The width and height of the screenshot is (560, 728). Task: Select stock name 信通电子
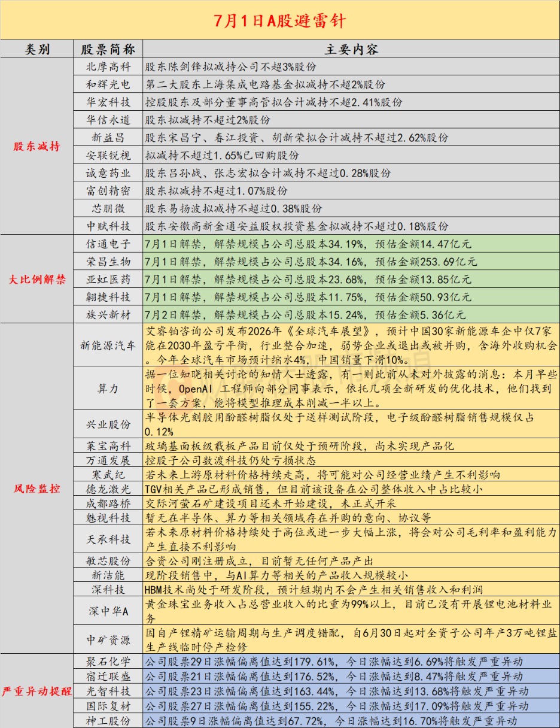click(x=108, y=244)
